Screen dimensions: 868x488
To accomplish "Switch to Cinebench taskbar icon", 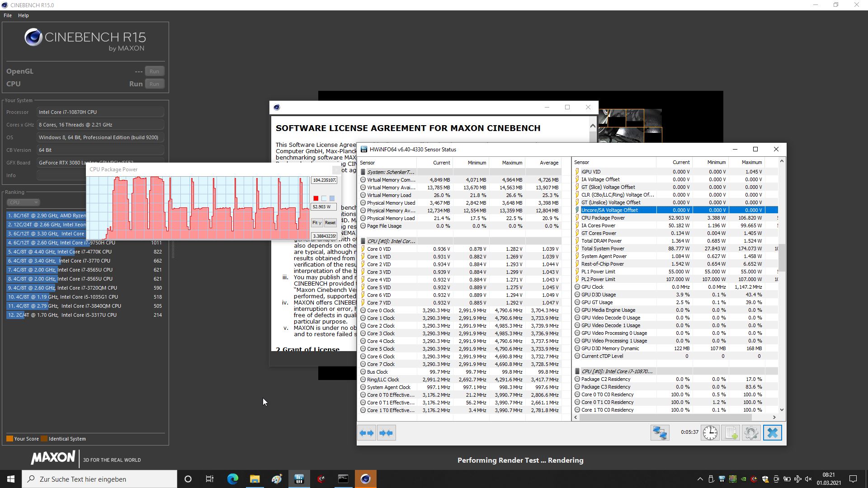I will coord(365,479).
